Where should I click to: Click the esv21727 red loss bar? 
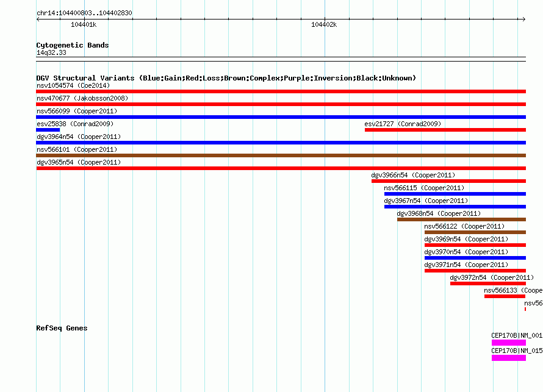[x=445, y=130]
